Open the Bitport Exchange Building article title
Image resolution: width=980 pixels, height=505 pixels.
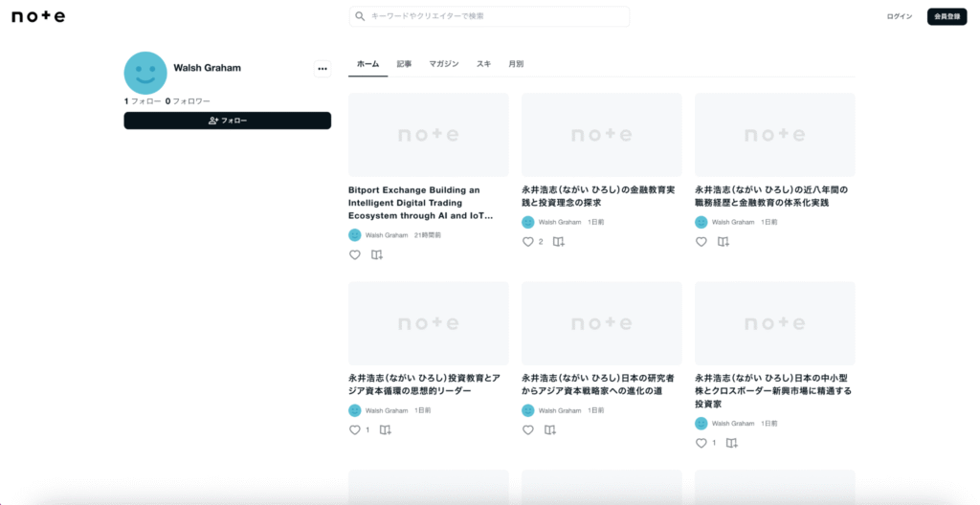421,203
